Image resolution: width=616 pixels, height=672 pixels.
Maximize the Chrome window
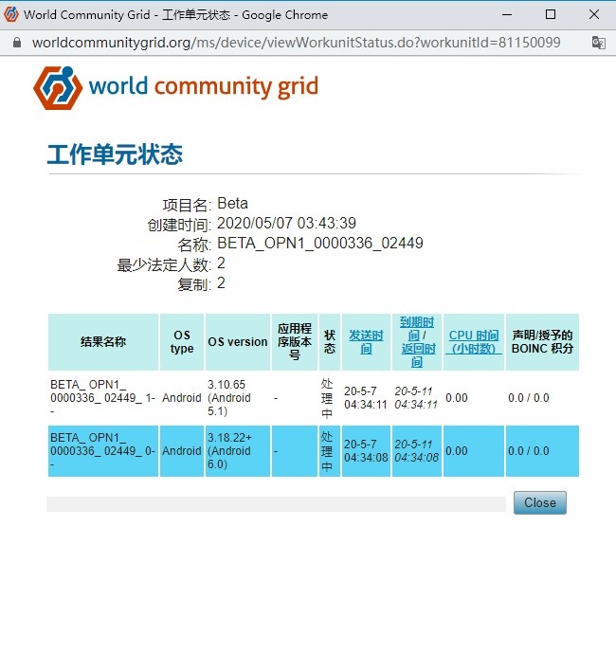[x=551, y=14]
